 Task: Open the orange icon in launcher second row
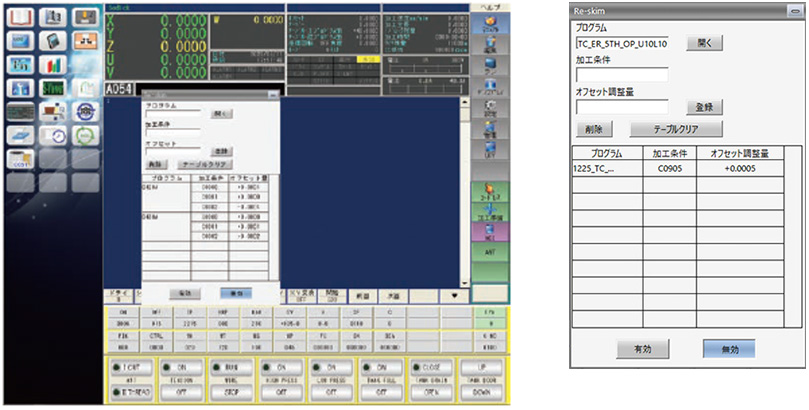pos(85,41)
